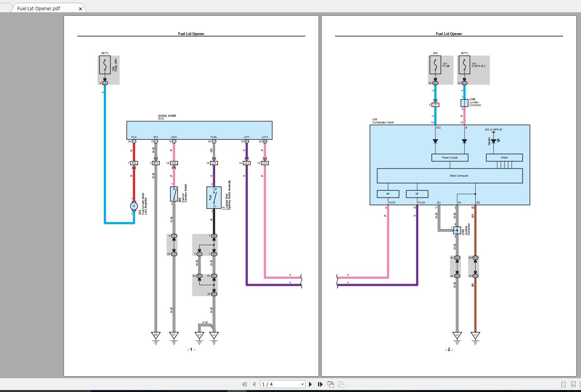Advance to the next page arrow
The image size is (581, 392).
coord(311,384)
